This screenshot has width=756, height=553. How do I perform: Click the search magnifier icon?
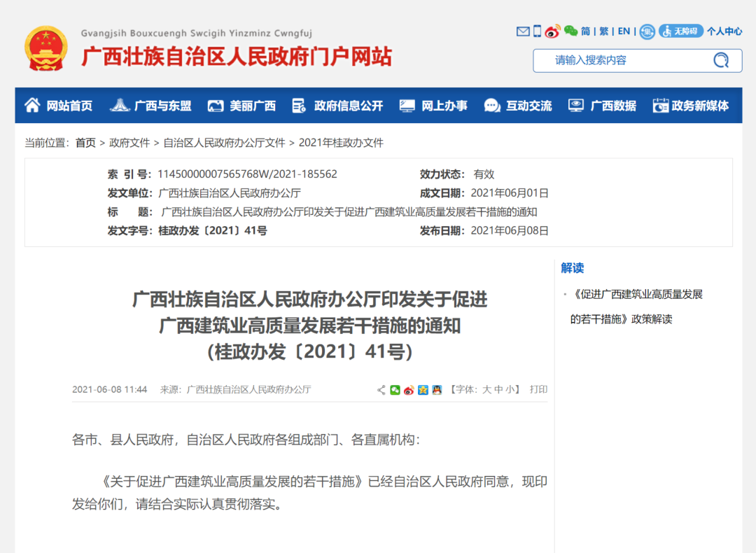pyautogui.click(x=720, y=60)
